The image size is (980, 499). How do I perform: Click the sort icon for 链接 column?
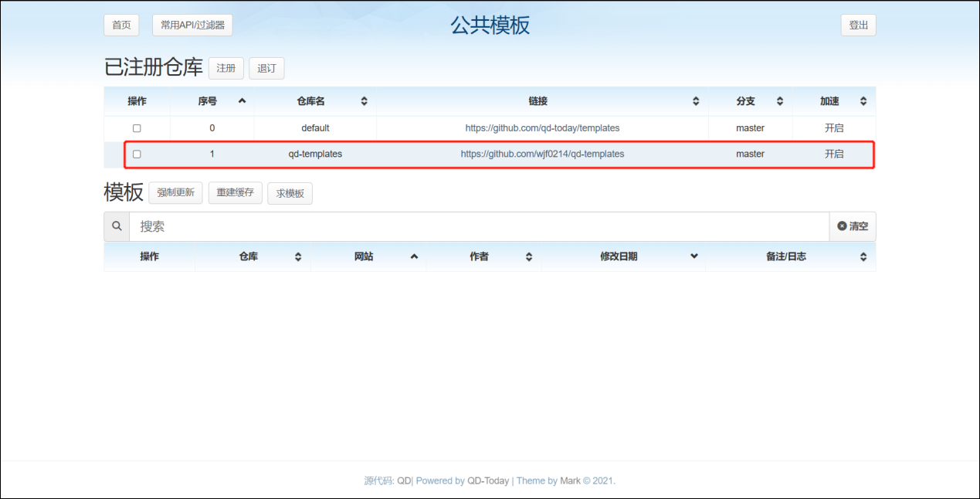[696, 101]
